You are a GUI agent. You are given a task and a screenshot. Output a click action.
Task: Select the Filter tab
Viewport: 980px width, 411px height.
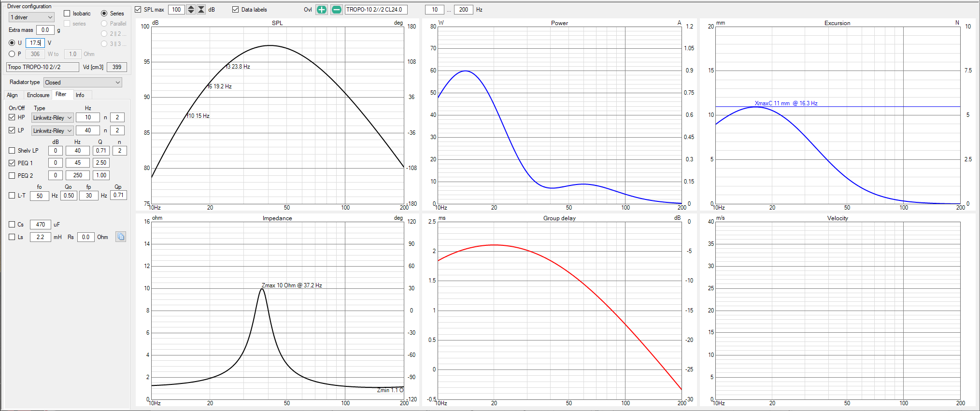[61, 95]
